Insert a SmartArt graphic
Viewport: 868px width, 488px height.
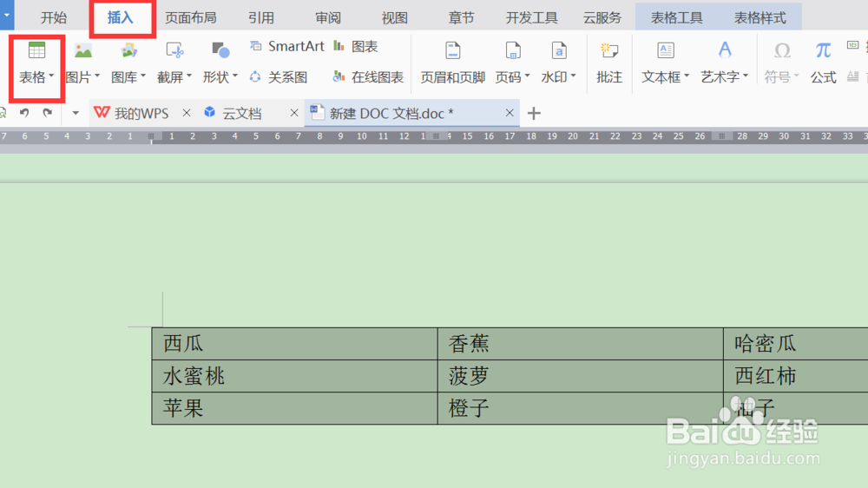pos(286,47)
